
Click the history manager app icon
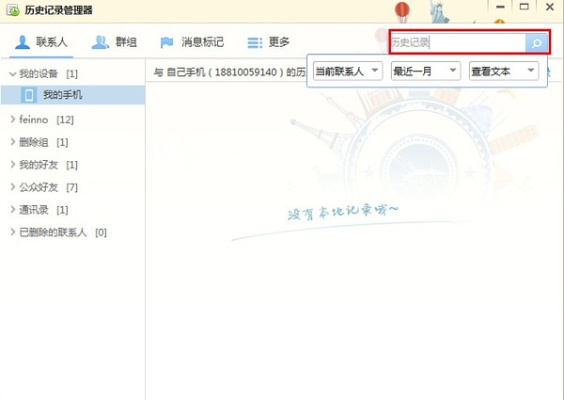tap(13, 10)
